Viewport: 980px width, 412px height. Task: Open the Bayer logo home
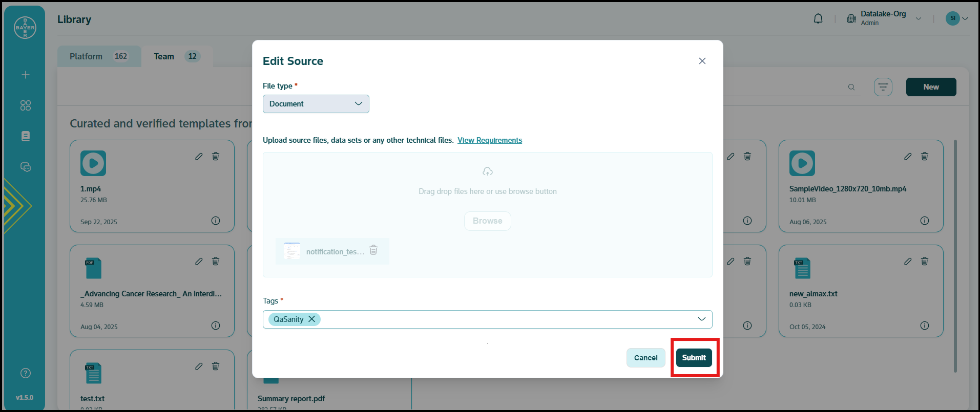[25, 28]
